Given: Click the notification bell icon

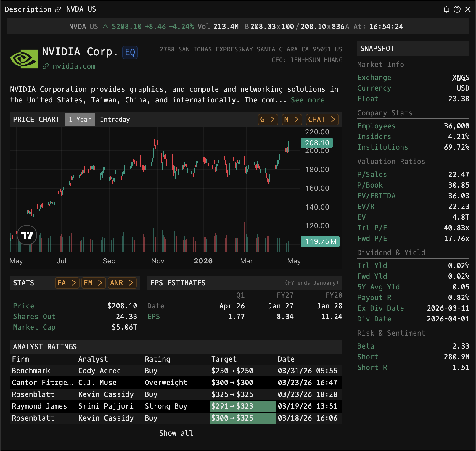Looking at the screenshot, I should coord(446,9).
